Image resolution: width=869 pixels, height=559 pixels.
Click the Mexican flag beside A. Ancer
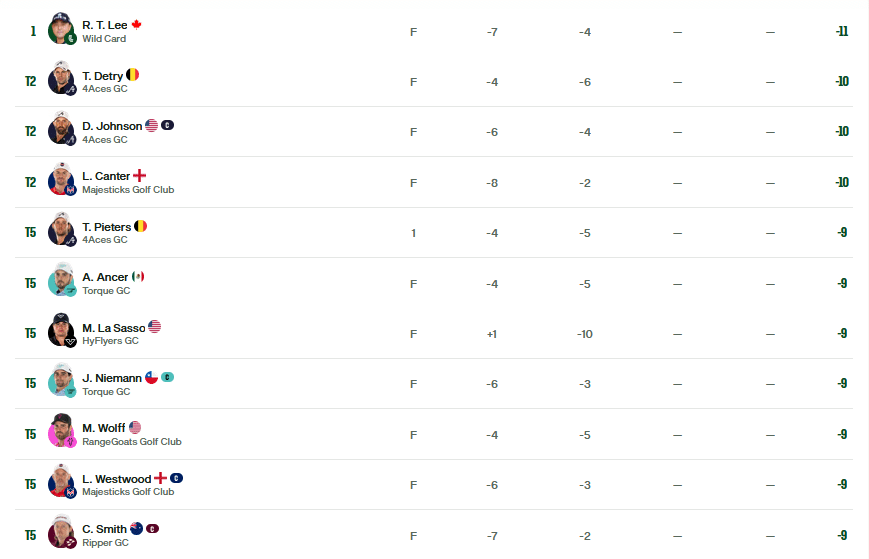point(138,276)
